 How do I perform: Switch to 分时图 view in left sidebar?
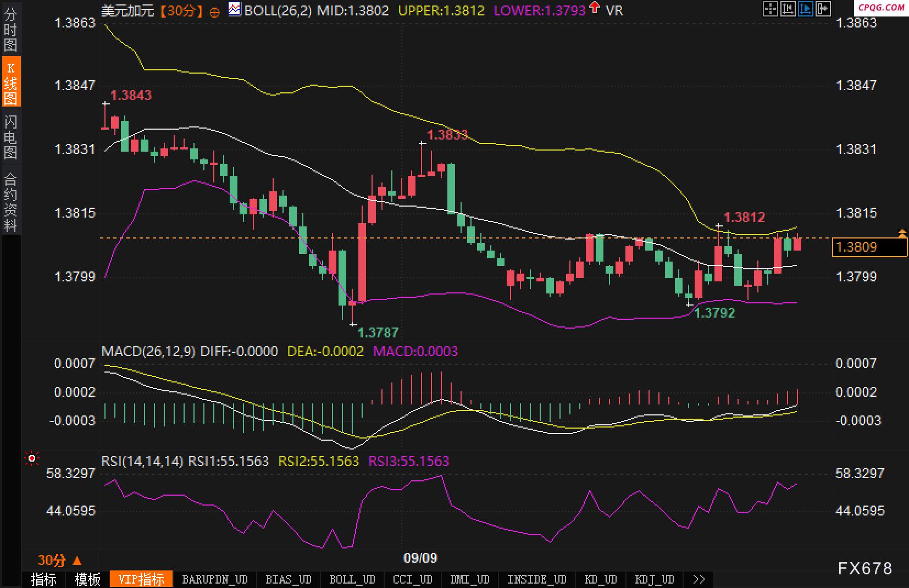(x=10, y=30)
